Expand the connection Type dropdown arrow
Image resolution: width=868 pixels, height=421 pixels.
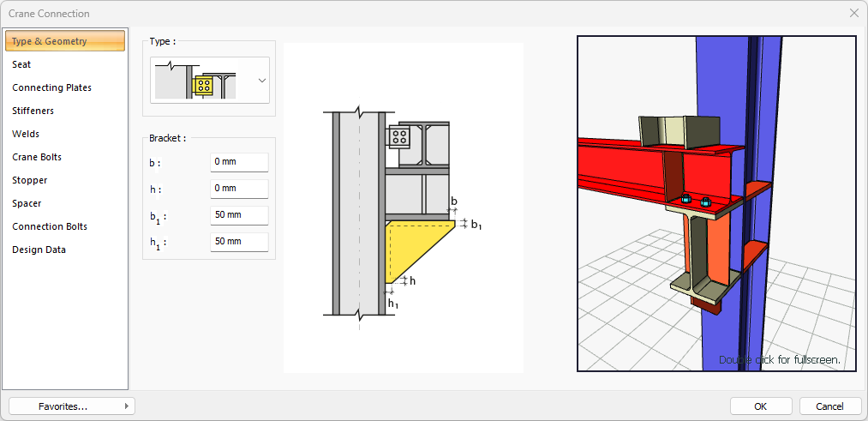point(262,81)
